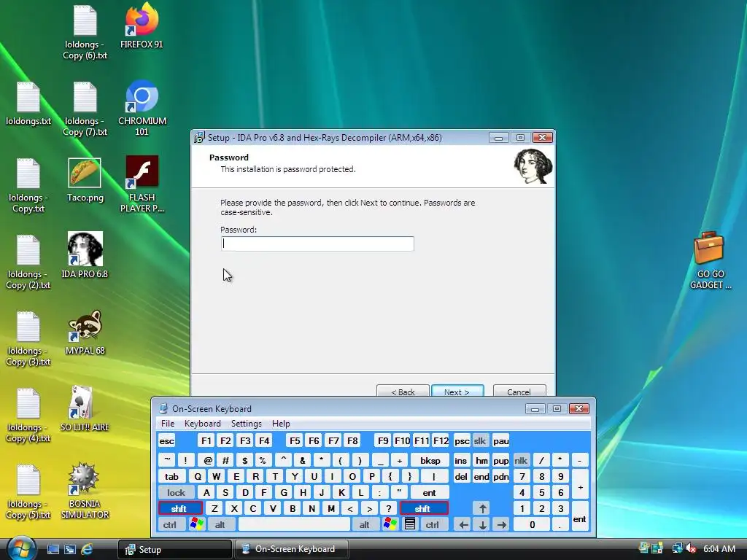
Task: Open the FIREFOX 91 desktop shortcut
Action: [142, 26]
